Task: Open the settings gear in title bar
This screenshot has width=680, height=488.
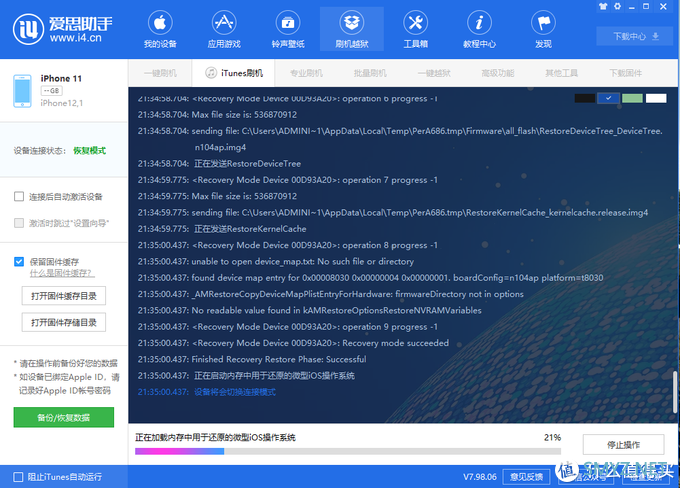Action: pyautogui.click(x=617, y=7)
